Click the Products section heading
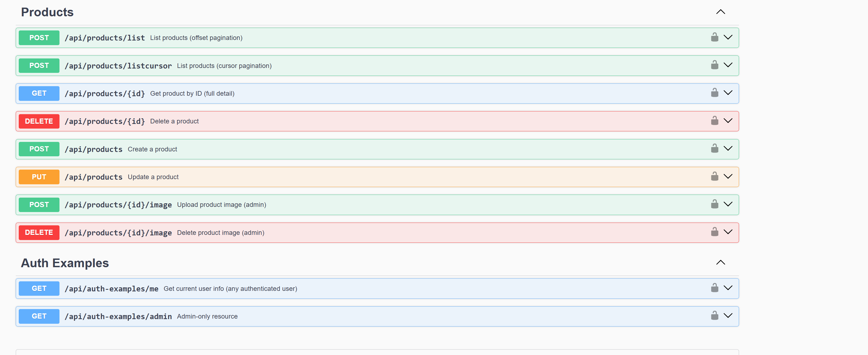868x355 pixels. pos(47,12)
